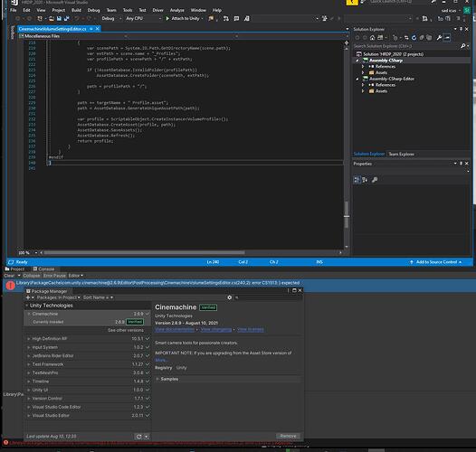Viewport: 476px width, 452px height.
Task: Collapse the Assembly-CSharp-Editor project node
Action: click(357, 79)
